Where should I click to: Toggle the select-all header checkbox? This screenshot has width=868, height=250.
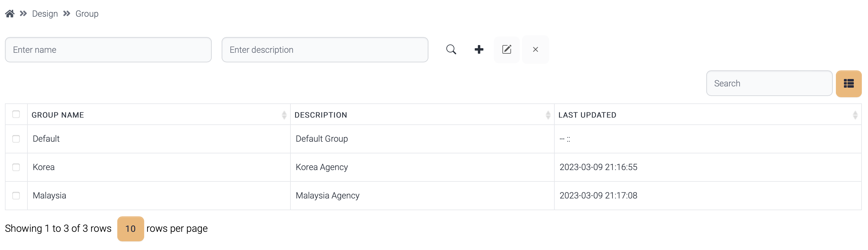16,115
